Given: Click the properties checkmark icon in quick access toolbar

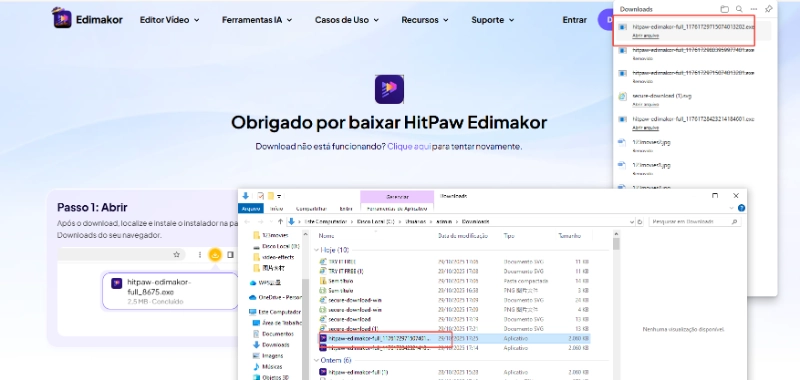Looking at the screenshot, I should point(261,195).
